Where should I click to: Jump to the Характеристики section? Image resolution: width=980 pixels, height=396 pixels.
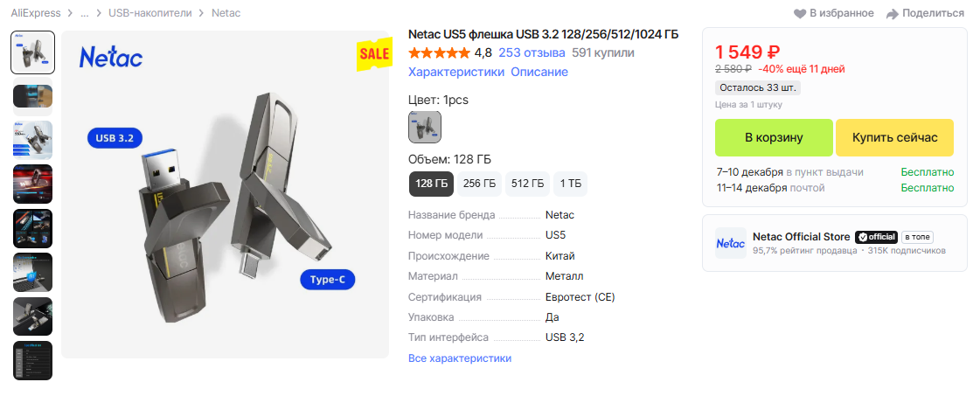[x=456, y=72]
